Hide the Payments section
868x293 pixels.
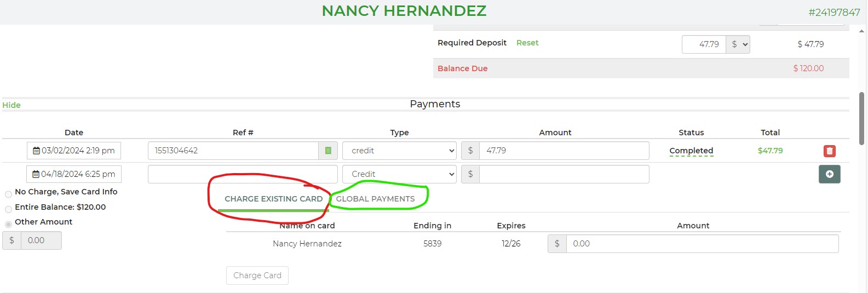click(x=12, y=105)
